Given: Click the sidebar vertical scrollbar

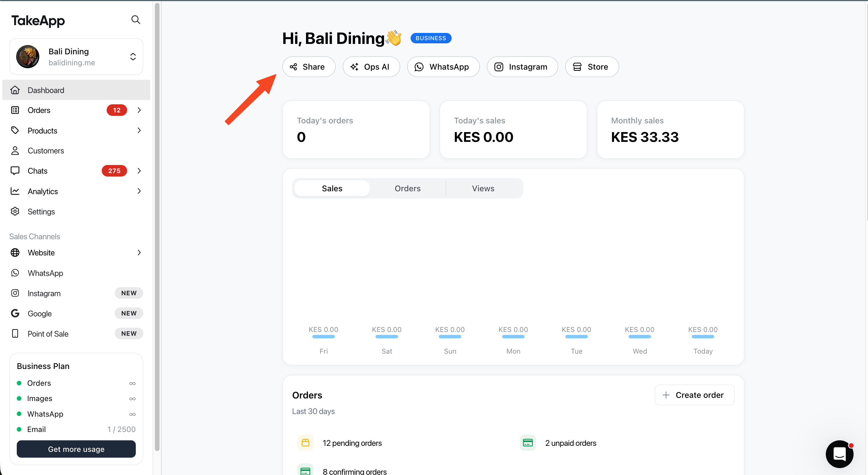Looking at the screenshot, I should click(157, 226).
